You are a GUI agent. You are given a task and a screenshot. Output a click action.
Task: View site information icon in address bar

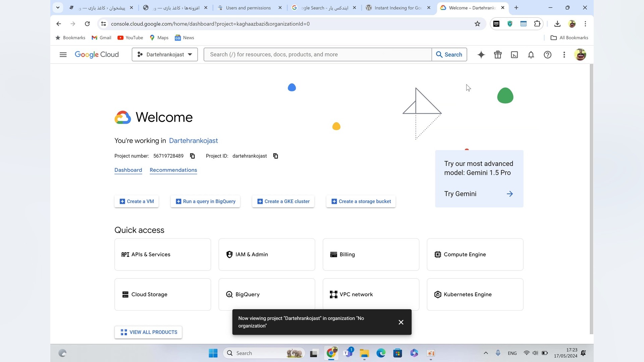104,24
